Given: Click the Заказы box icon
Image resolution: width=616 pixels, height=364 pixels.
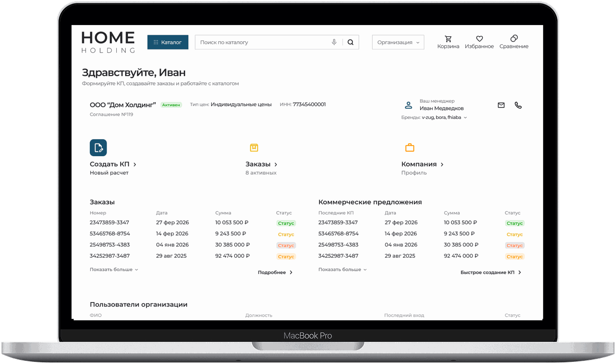Looking at the screenshot, I should pyautogui.click(x=254, y=148).
